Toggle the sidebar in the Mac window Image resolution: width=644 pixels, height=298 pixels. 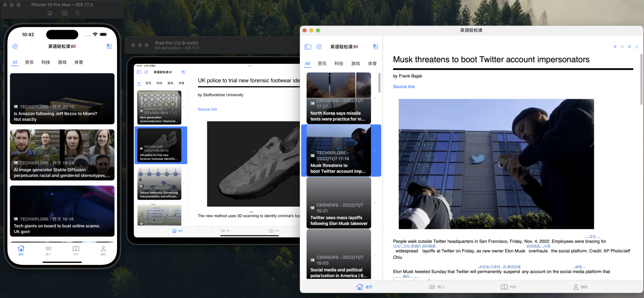point(308,47)
